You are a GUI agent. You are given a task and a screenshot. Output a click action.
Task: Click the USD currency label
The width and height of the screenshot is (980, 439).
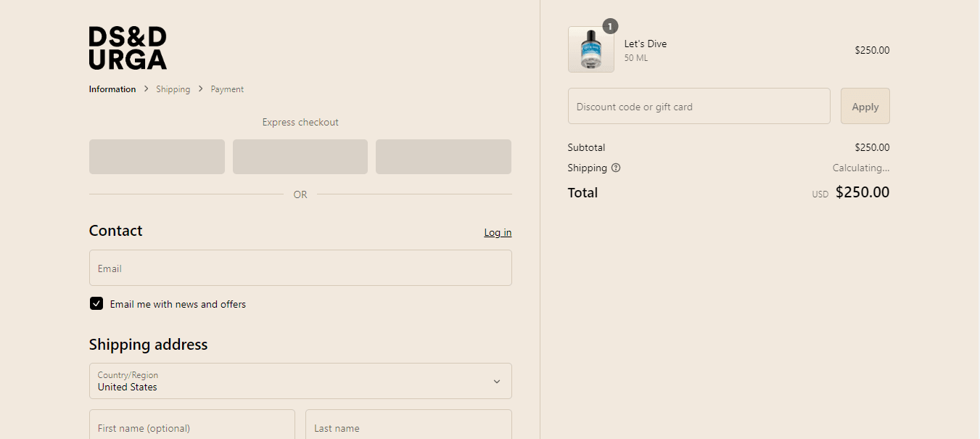pyautogui.click(x=820, y=194)
